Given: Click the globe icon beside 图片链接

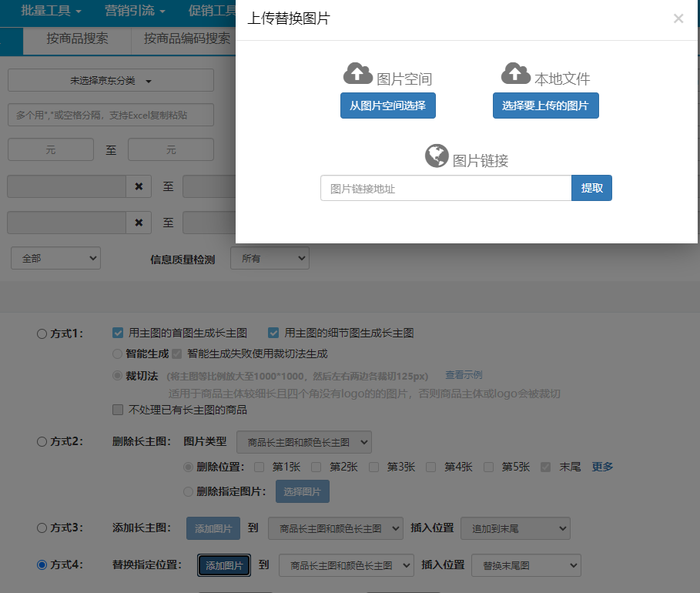Looking at the screenshot, I should click(x=437, y=156).
